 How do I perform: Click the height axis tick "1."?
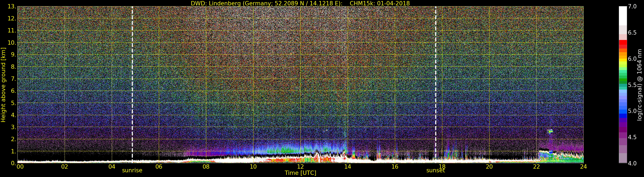tap(13, 151)
